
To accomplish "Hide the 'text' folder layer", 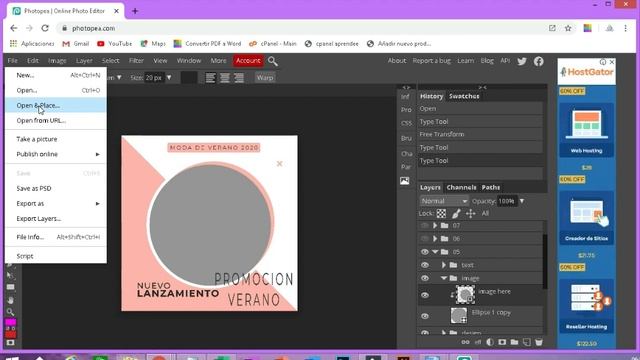I will coord(425,265).
